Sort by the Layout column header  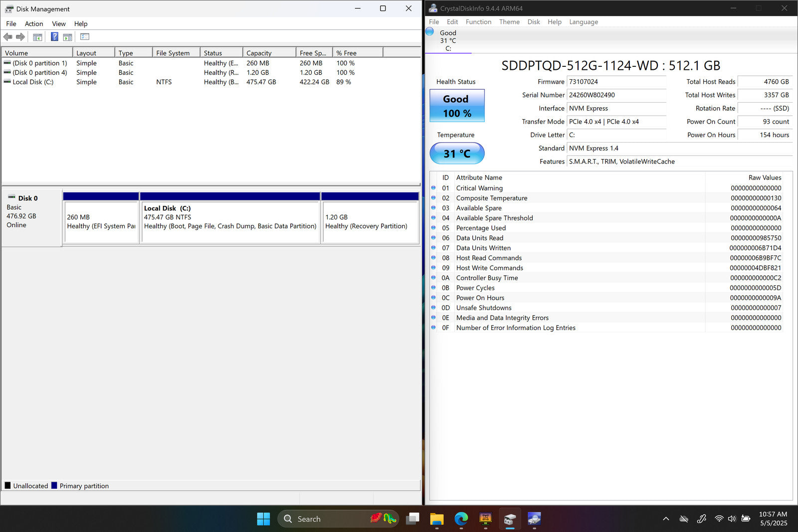coord(94,53)
